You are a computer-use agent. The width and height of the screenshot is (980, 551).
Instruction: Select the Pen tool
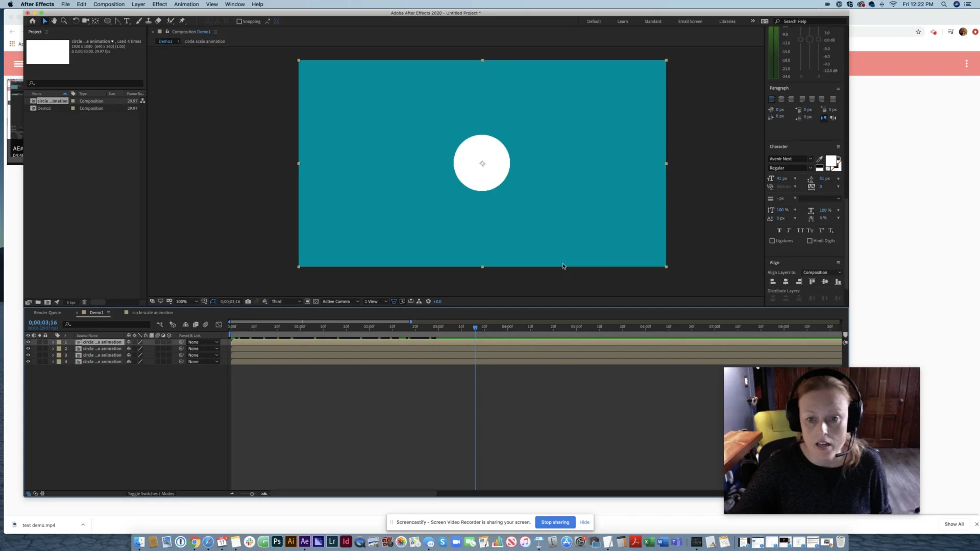pos(117,21)
